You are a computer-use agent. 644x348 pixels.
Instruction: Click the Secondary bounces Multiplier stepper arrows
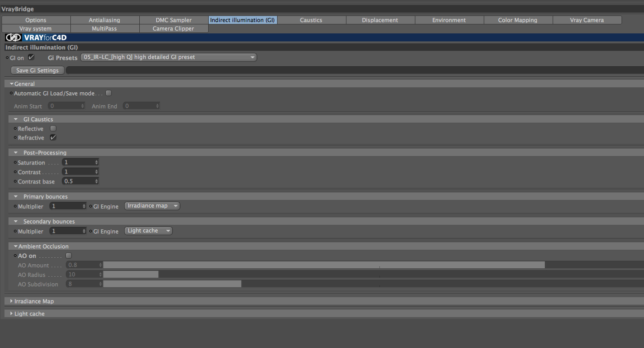coord(84,231)
